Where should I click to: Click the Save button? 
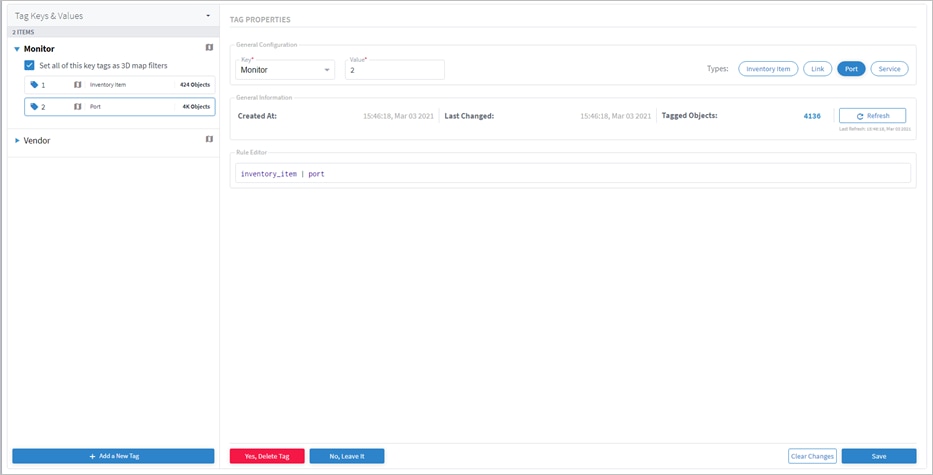click(879, 456)
